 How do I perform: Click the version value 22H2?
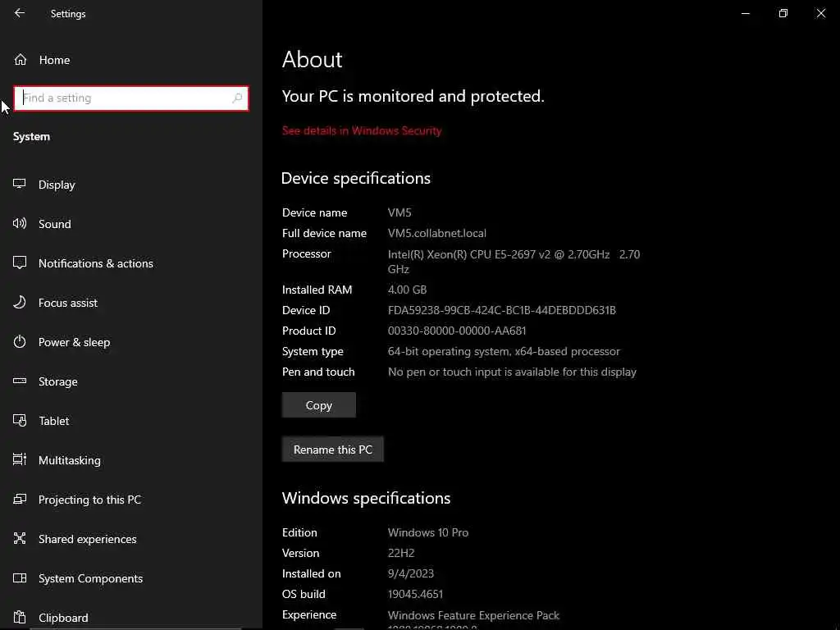point(401,553)
